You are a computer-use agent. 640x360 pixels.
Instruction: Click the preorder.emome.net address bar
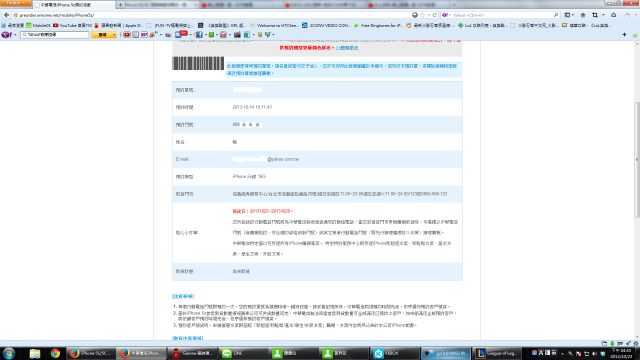212,15
